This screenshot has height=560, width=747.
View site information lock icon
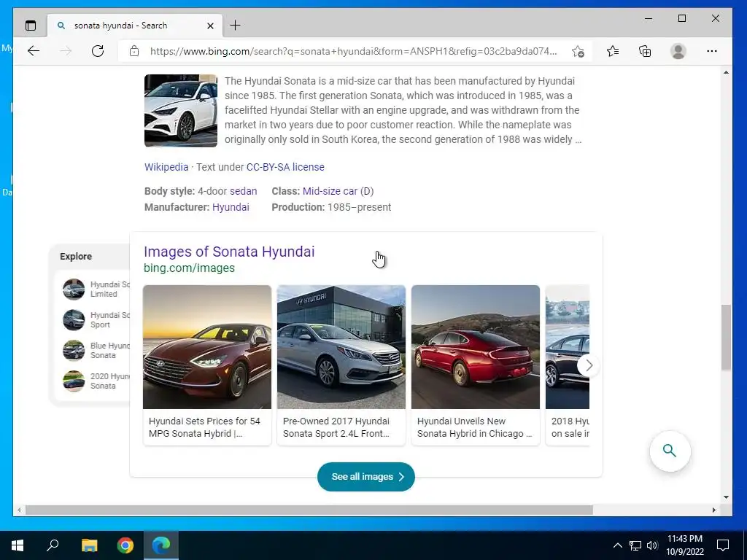pos(134,51)
